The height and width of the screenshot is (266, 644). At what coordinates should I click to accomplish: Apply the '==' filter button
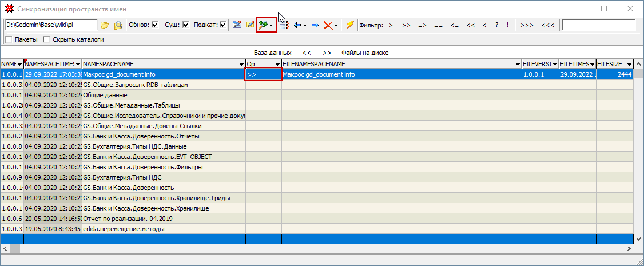coord(438,25)
